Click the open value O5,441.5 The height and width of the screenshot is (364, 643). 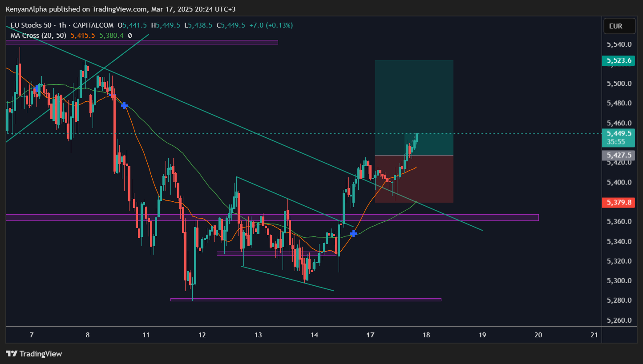coord(132,25)
